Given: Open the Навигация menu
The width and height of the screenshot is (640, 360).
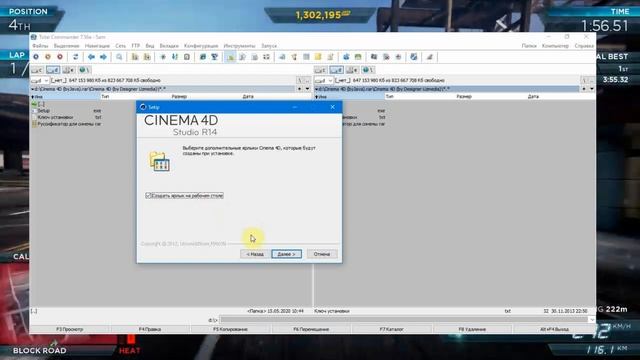Looking at the screenshot, I should coord(97,46).
